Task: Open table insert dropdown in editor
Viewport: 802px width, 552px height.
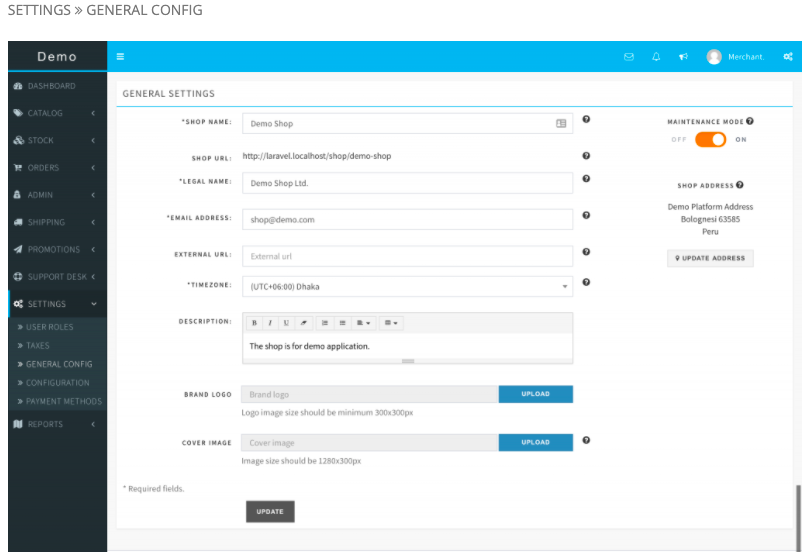Action: [391, 323]
